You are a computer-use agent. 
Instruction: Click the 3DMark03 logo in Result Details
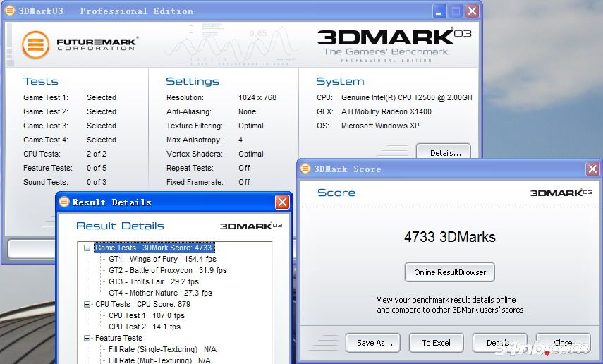tap(251, 226)
